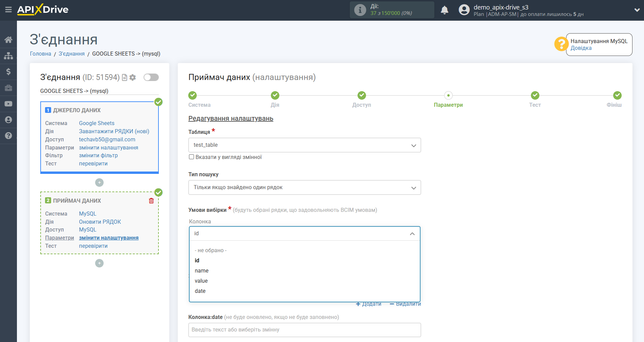The height and width of the screenshot is (342, 644).
Task: Select the 'date' column option
Action: tap(200, 291)
